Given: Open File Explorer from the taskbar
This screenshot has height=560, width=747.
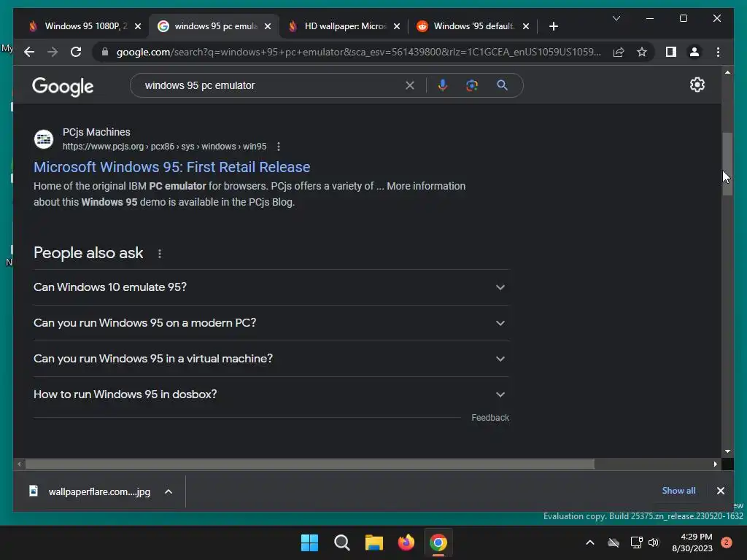Looking at the screenshot, I should [374, 542].
